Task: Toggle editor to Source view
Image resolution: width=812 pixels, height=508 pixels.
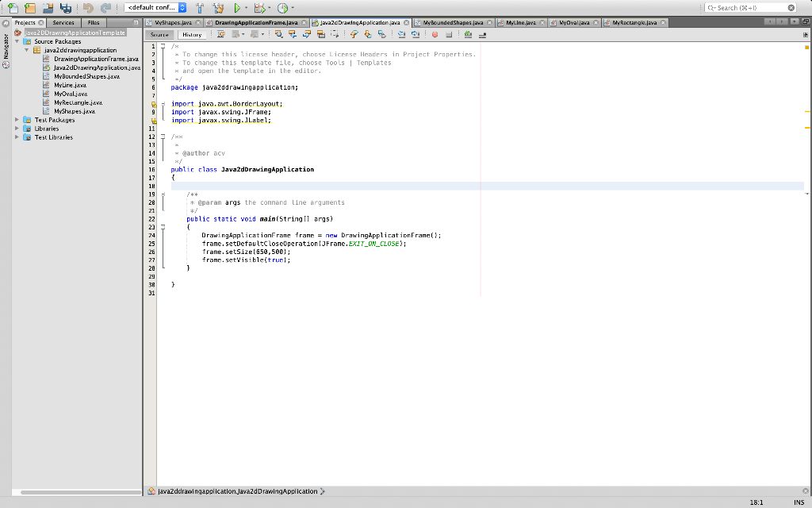Action: click(x=160, y=35)
